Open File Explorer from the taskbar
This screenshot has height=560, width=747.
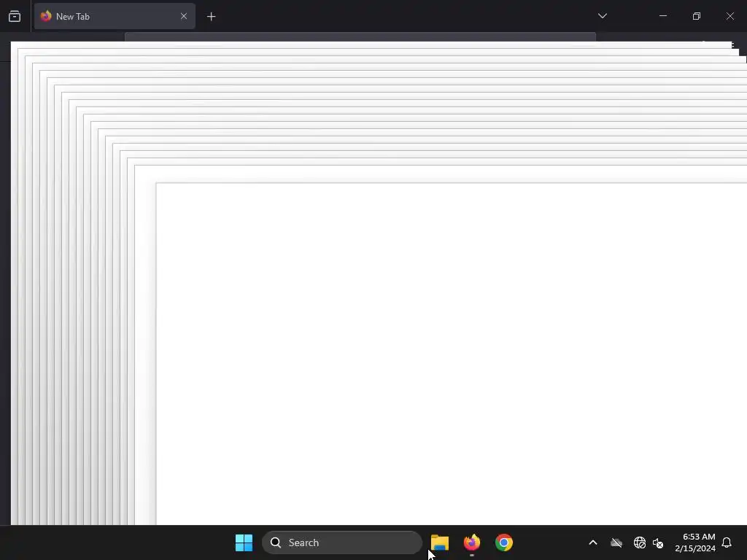pos(440,542)
